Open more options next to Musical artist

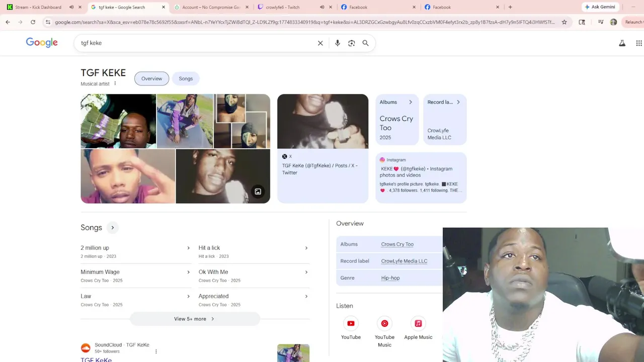[115, 83]
